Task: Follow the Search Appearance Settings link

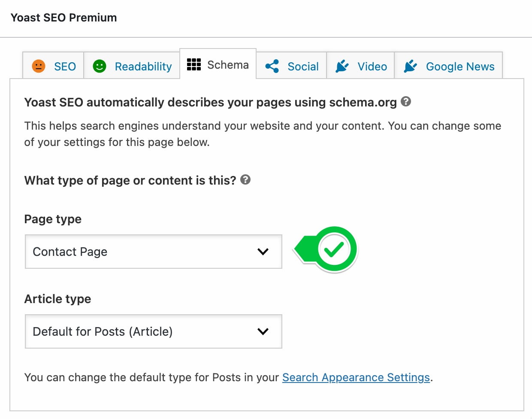Action: click(x=356, y=377)
